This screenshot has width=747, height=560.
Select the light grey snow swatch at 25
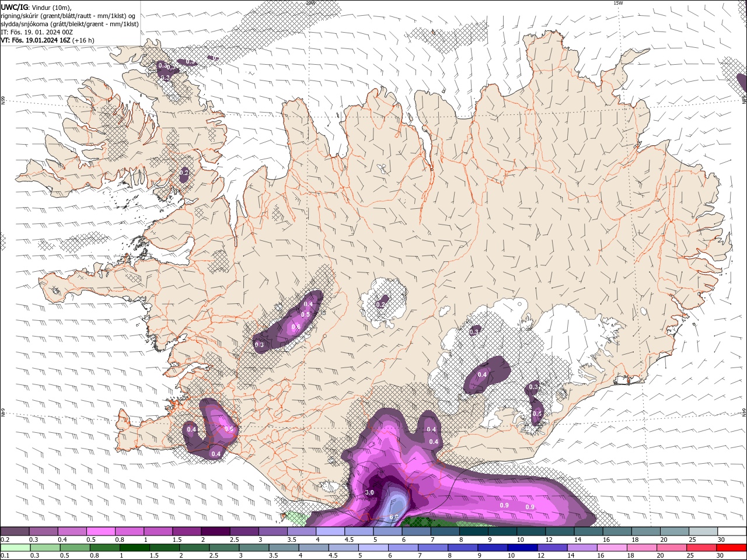703,531
